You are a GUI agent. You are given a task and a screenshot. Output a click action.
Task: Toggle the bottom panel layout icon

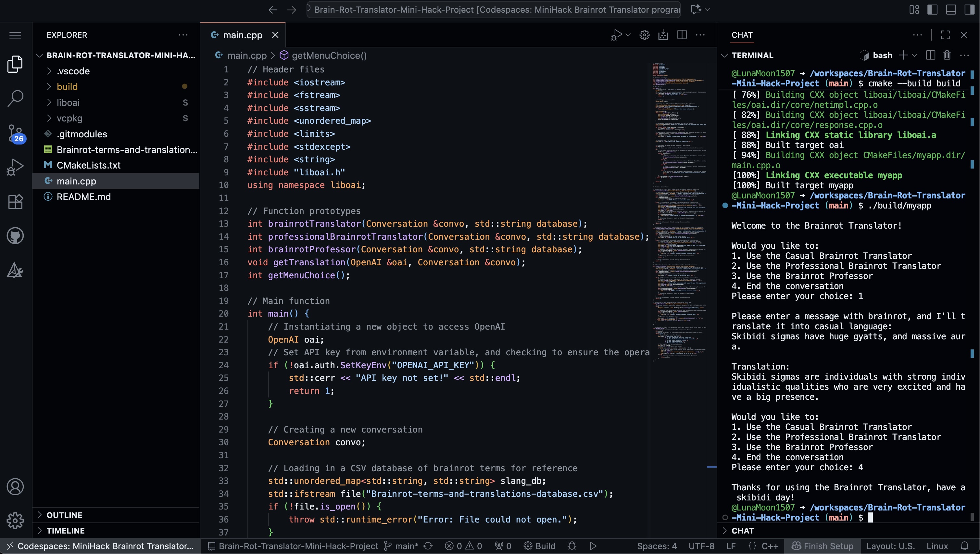pos(951,9)
